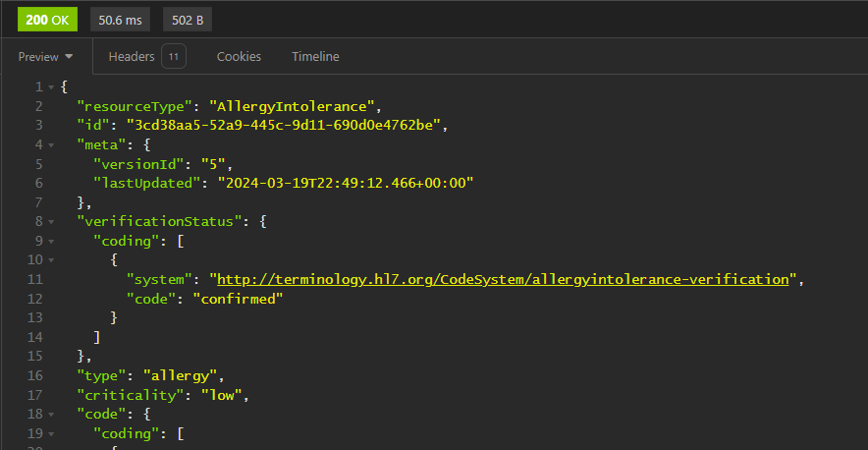Screen dimensions: 868x450
Task: Collapse the object on line 10
Action: [51, 260]
